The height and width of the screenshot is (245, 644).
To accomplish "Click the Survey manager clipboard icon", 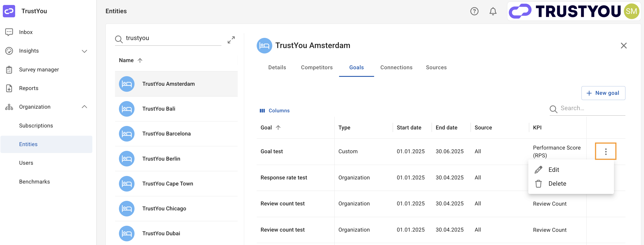I will point(9,69).
